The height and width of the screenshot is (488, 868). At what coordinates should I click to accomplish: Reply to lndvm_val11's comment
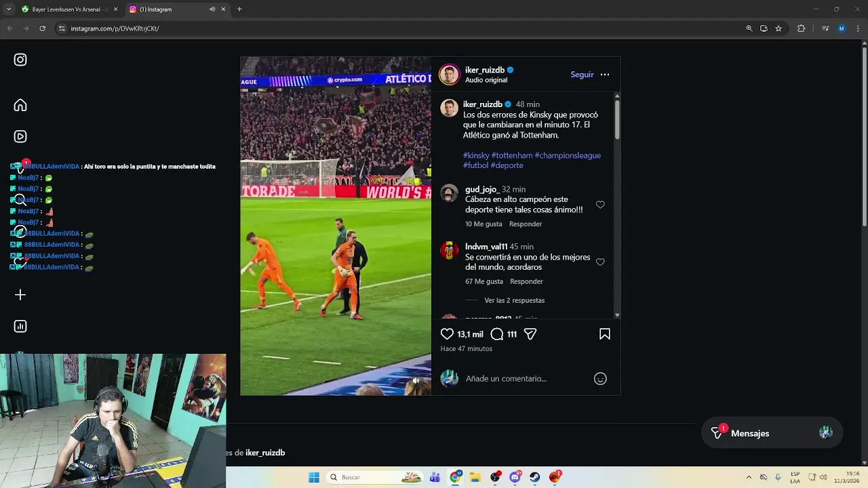pos(526,281)
